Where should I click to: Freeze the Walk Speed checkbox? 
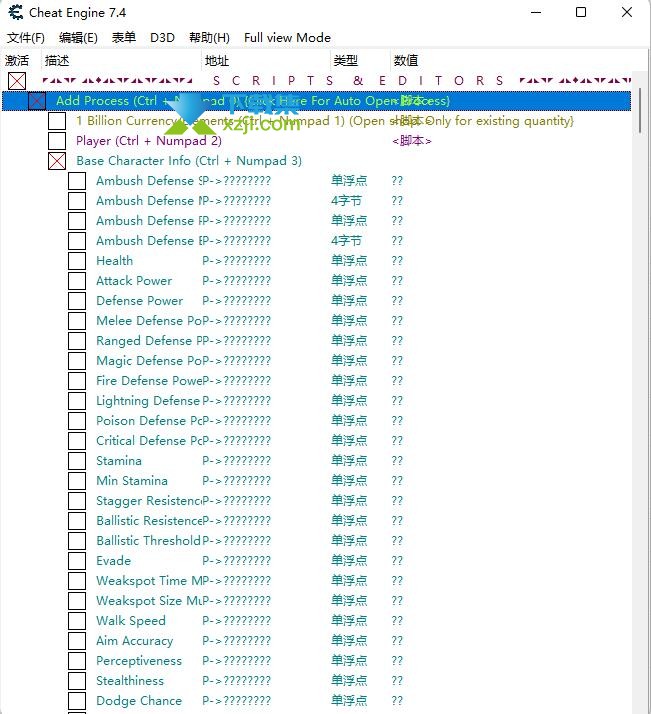tap(77, 621)
